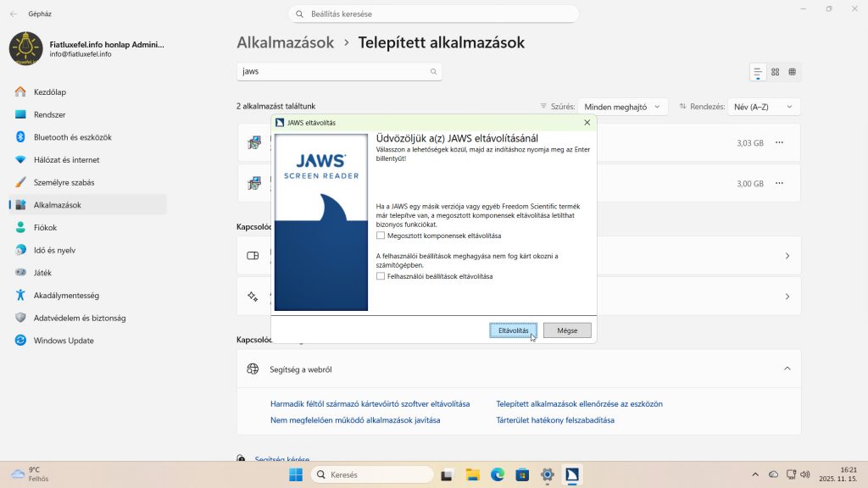868x488 pixels.
Task: Collapse the Segítség a webről section
Action: click(784, 369)
